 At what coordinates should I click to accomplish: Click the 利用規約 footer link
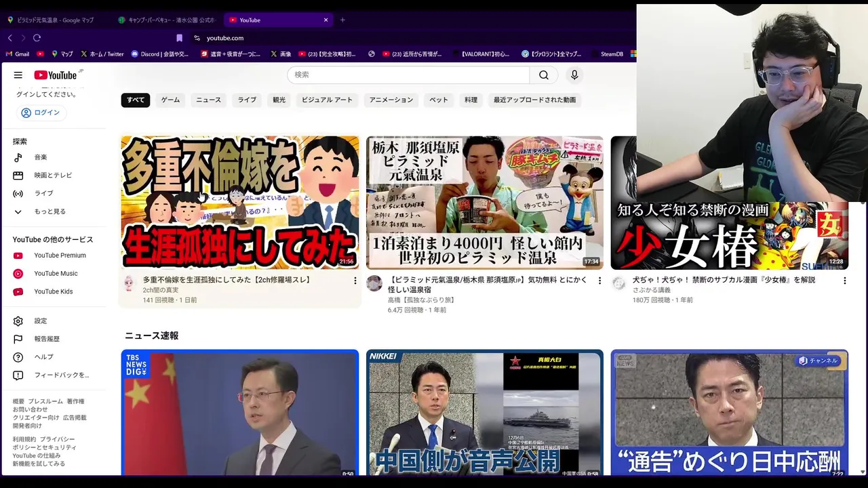(x=24, y=440)
